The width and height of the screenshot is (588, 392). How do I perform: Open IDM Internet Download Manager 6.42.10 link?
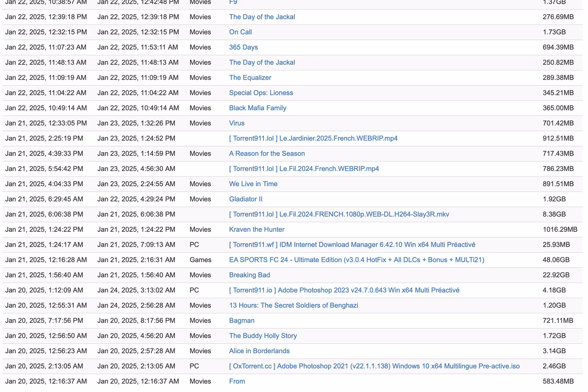(352, 244)
